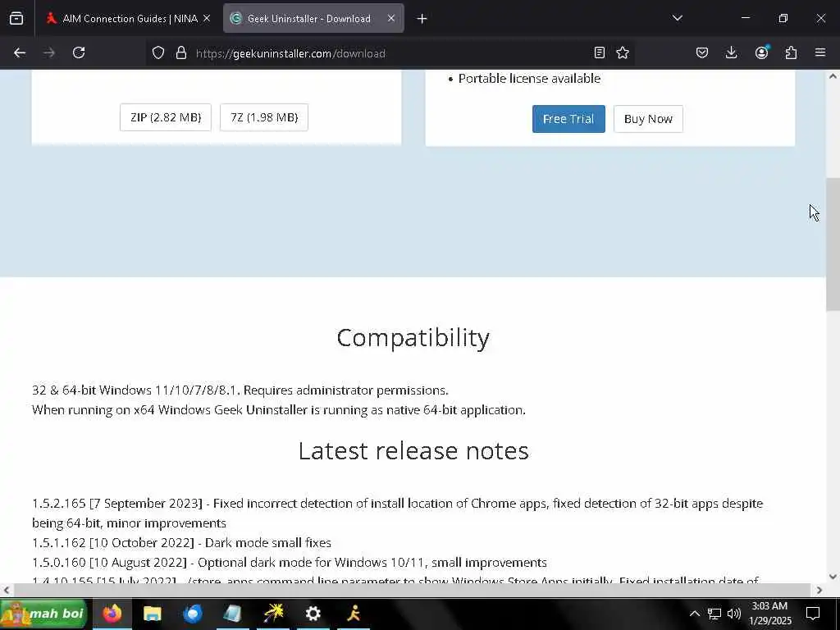Open the volume speaker tray icon
The width and height of the screenshot is (840, 630).
pyautogui.click(x=734, y=614)
